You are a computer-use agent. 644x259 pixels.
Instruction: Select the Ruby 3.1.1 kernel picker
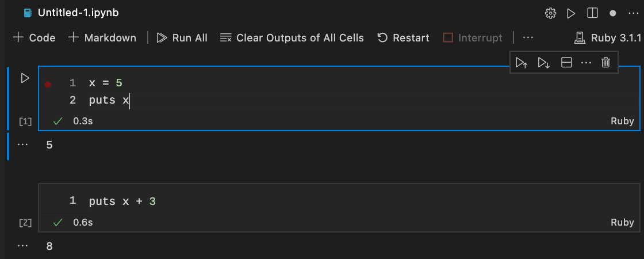(x=608, y=38)
